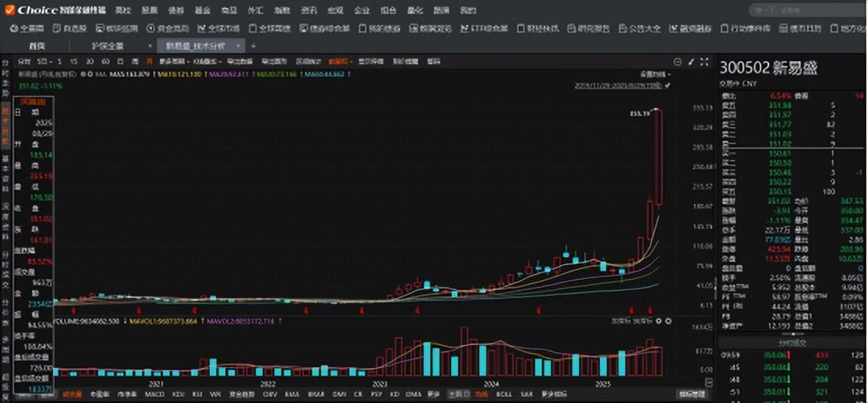Screen dimensions: 868x403
Task: Click the zoom-out minus button under price axis
Action: tap(708, 383)
